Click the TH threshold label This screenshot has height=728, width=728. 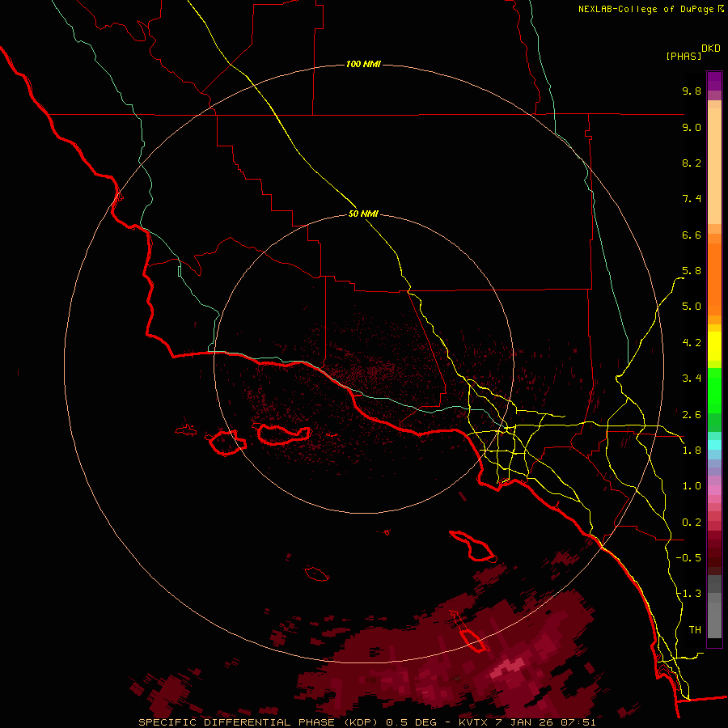coord(695,630)
